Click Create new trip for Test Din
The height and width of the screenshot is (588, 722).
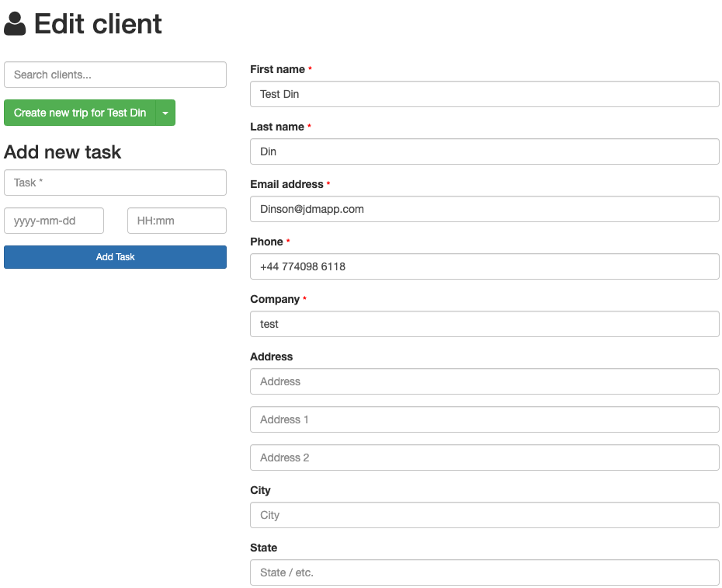click(x=80, y=113)
